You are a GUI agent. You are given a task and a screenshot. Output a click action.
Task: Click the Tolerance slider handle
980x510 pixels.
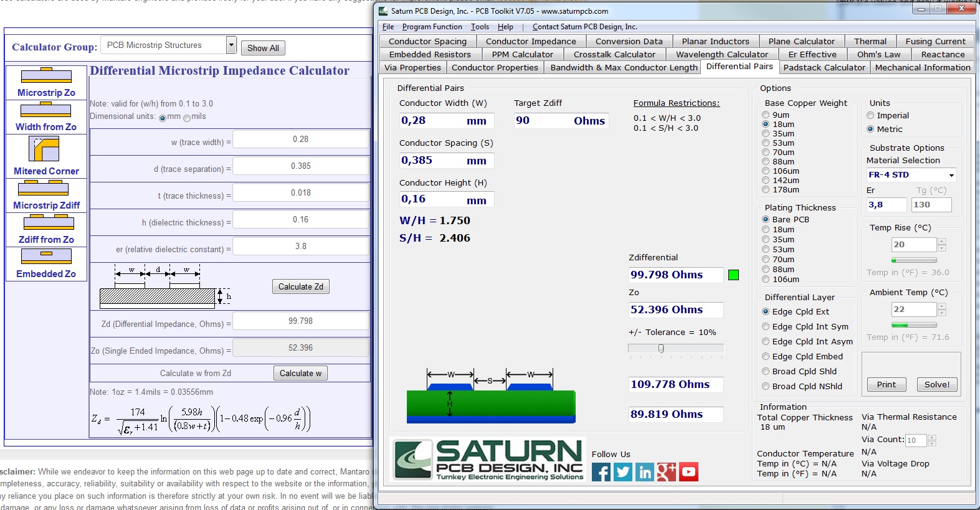pos(661,348)
